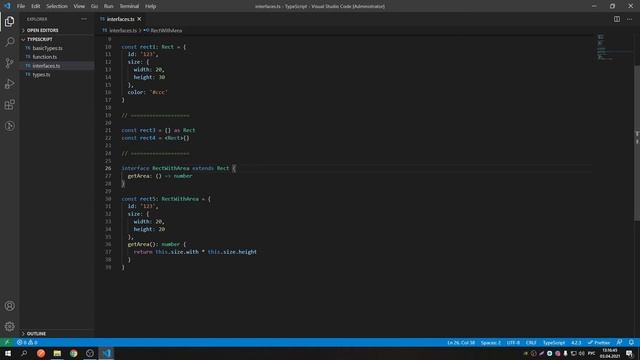Open the Help menu

(151, 6)
